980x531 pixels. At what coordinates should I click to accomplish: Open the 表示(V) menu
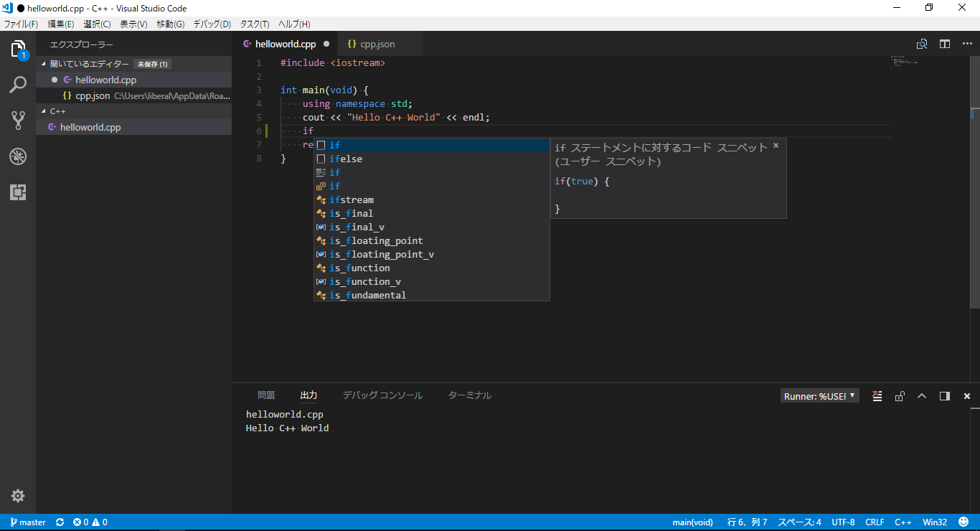click(x=133, y=24)
